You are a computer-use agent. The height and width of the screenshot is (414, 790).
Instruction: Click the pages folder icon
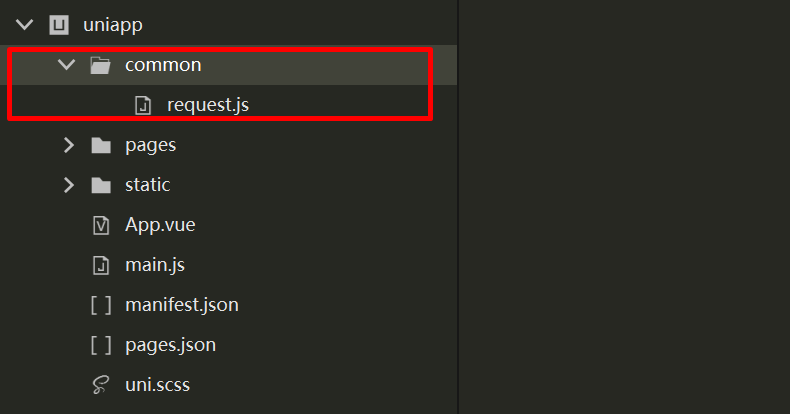click(100, 145)
